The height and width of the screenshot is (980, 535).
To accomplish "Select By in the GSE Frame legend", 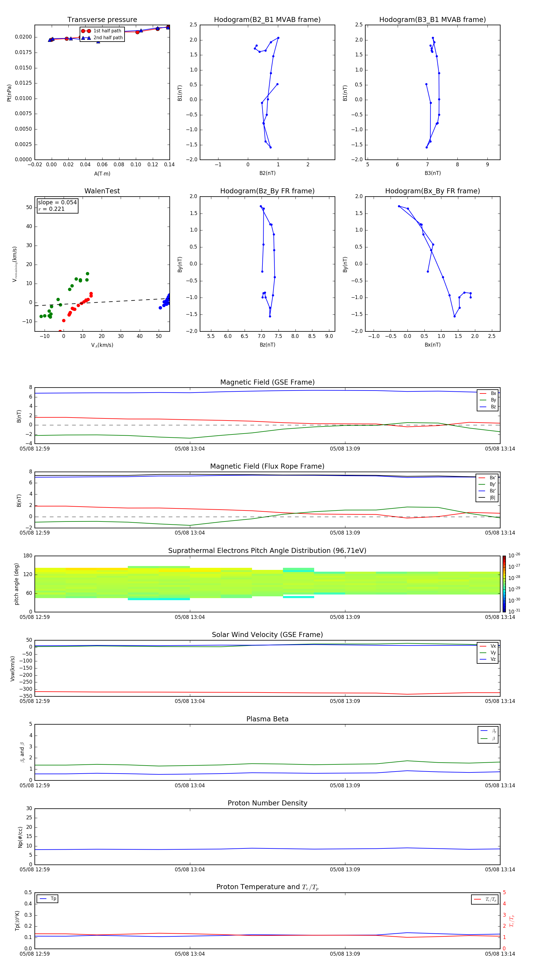I will point(488,400).
